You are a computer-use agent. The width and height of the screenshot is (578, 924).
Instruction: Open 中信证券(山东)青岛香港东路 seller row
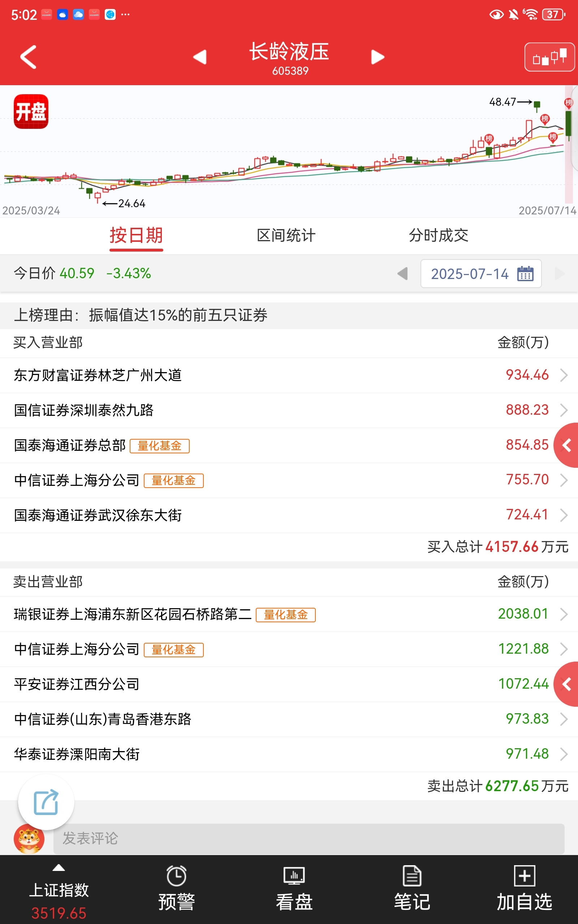(x=289, y=719)
